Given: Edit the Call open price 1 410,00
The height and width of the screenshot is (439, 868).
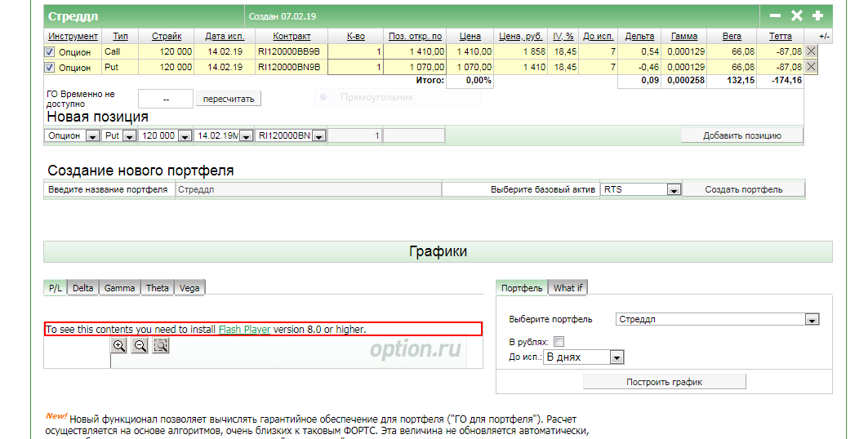Looking at the screenshot, I should click(415, 51).
